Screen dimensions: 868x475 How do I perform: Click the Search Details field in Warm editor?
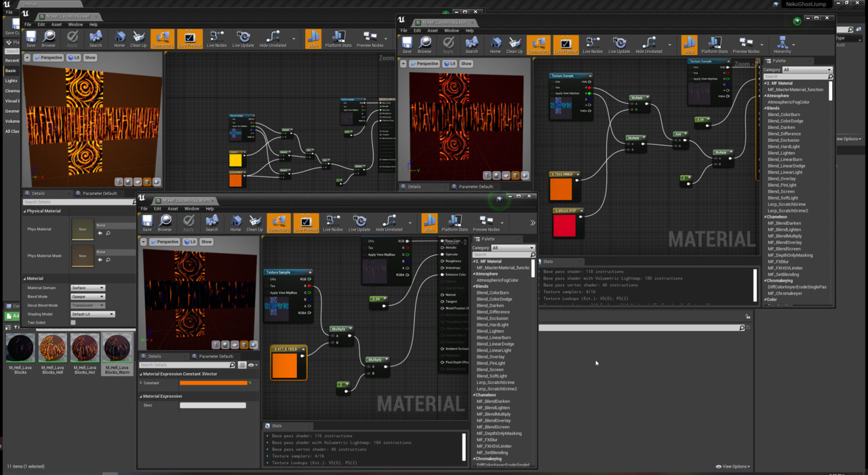(x=185, y=365)
